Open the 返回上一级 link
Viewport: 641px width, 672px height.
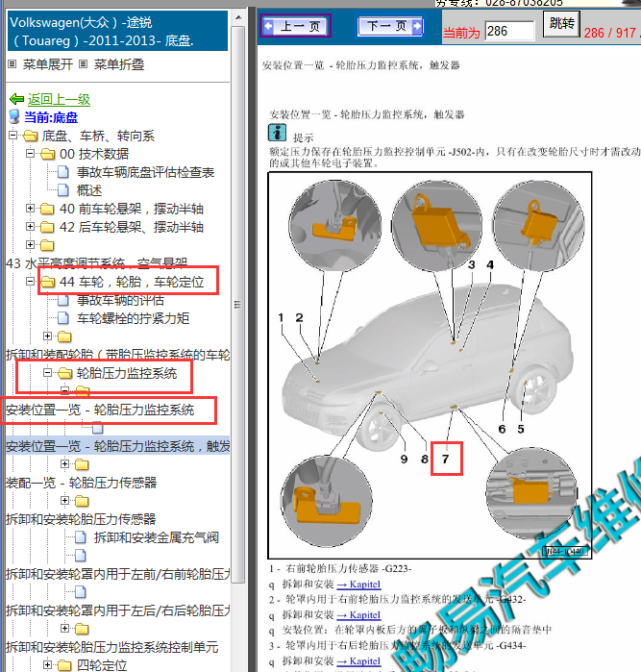pos(59,99)
